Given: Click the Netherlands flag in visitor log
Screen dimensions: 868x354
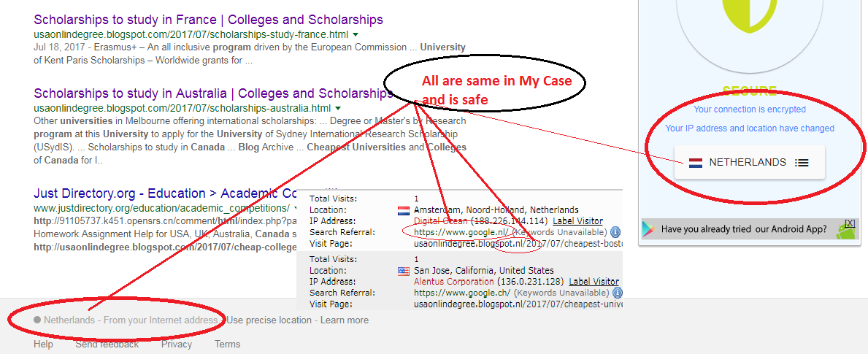Looking at the screenshot, I should click(404, 210).
